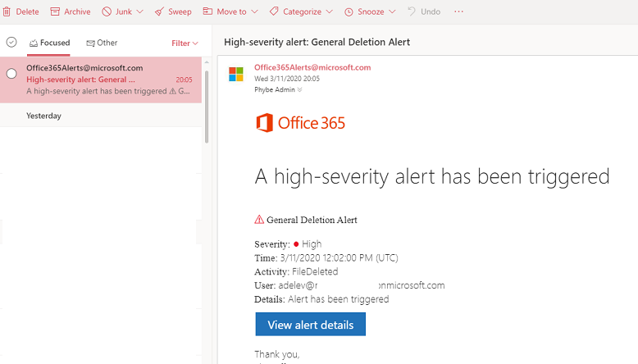The height and width of the screenshot is (364, 638).
Task: Click the 'A high-severity alert has been triggered' headline
Action: [x=432, y=177]
